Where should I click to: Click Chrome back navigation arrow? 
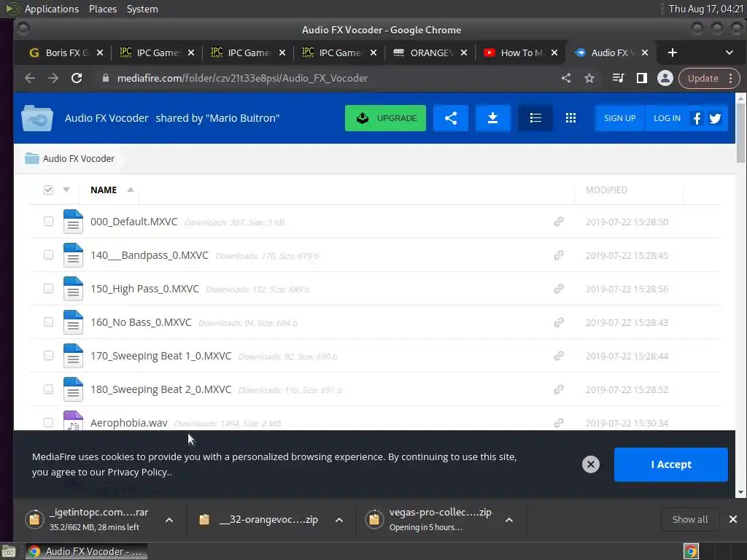[30, 78]
